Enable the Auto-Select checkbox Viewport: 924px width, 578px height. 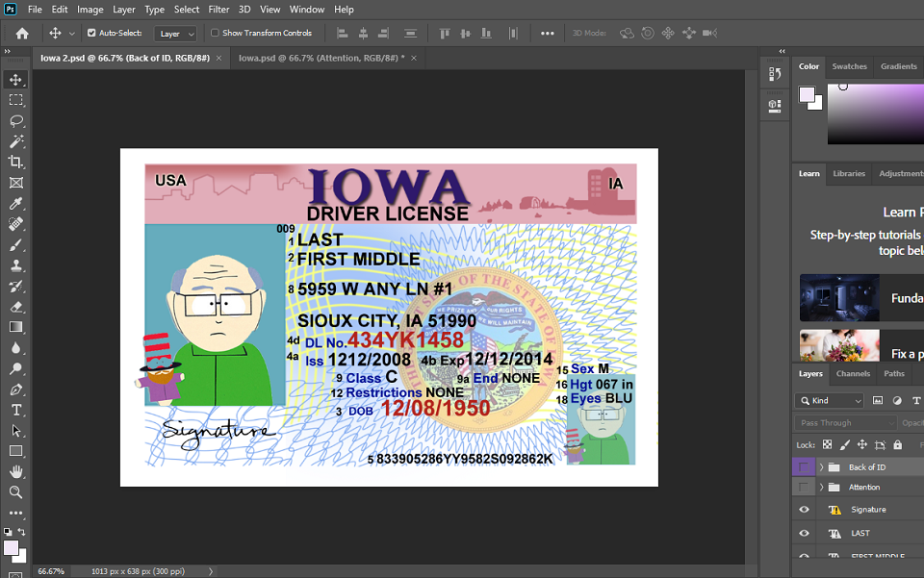click(93, 32)
